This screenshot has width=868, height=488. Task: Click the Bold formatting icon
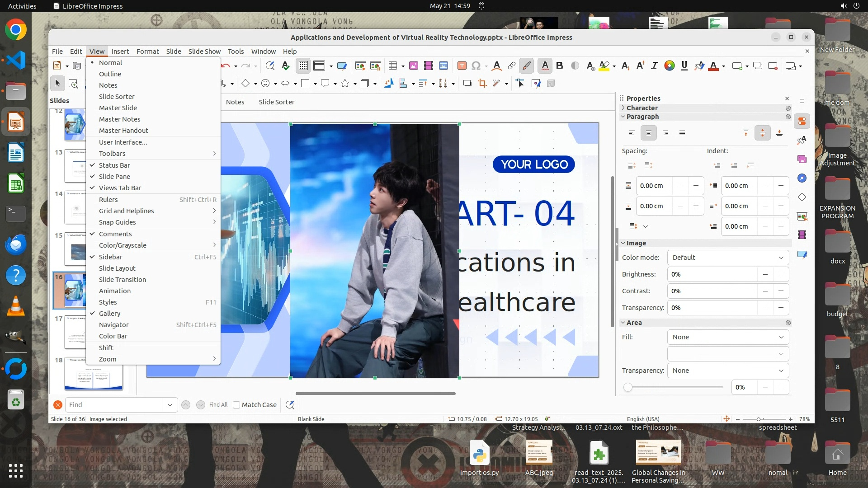pyautogui.click(x=560, y=66)
